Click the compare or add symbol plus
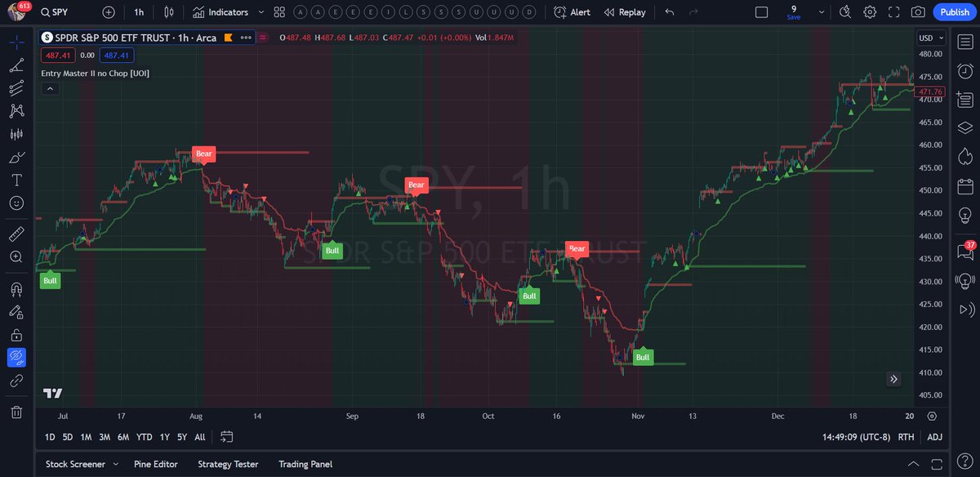The height and width of the screenshot is (477, 980). 109,12
